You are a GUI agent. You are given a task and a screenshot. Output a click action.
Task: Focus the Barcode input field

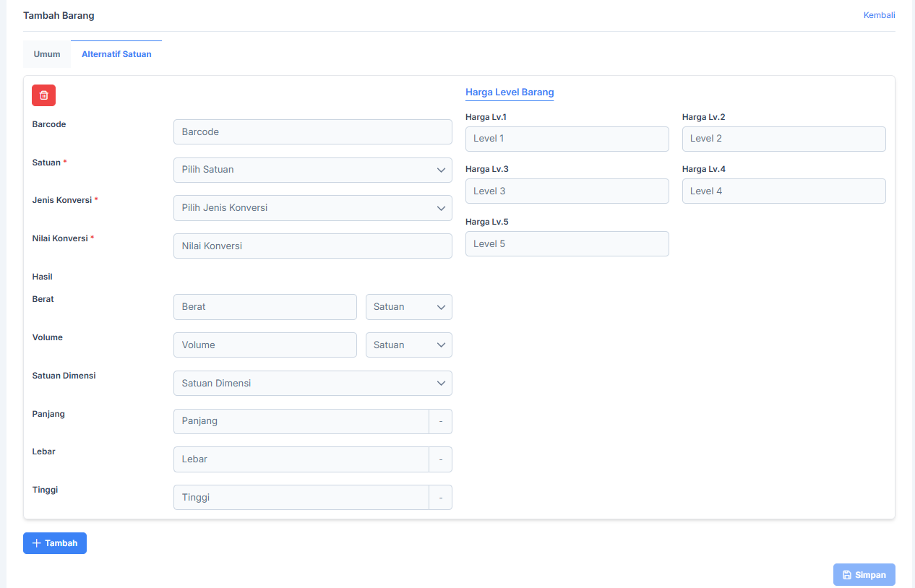[312, 132]
